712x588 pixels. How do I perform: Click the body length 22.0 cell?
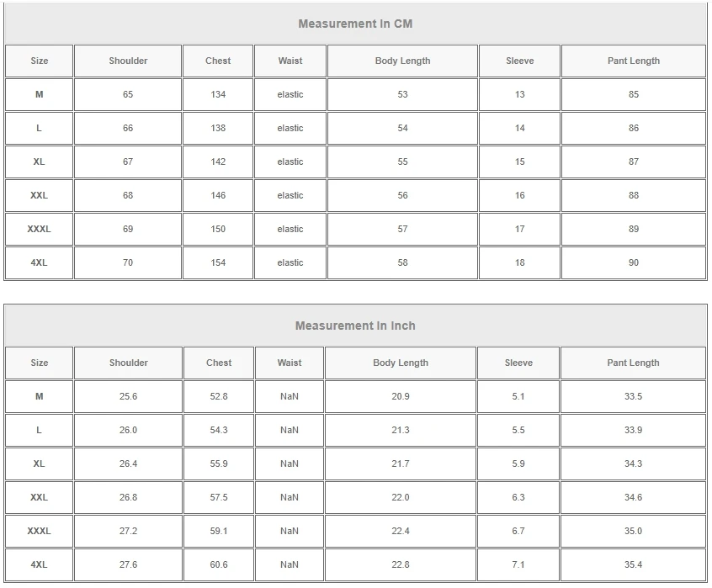401,497
